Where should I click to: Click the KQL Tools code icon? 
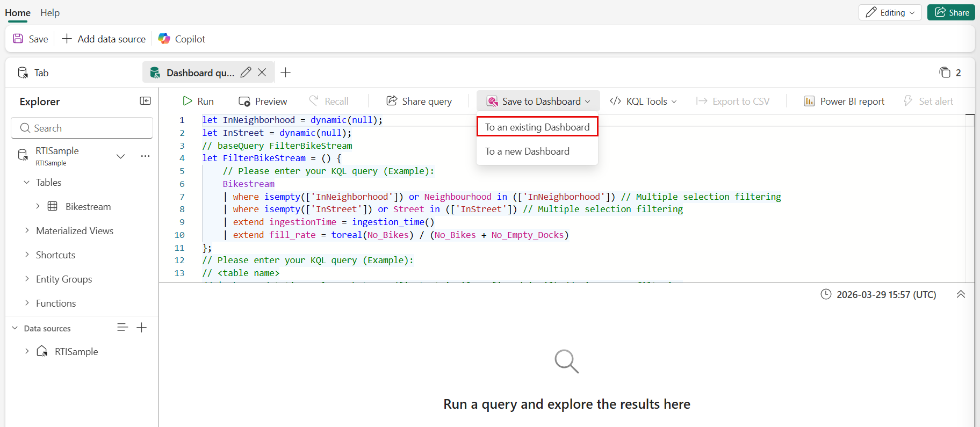(615, 101)
